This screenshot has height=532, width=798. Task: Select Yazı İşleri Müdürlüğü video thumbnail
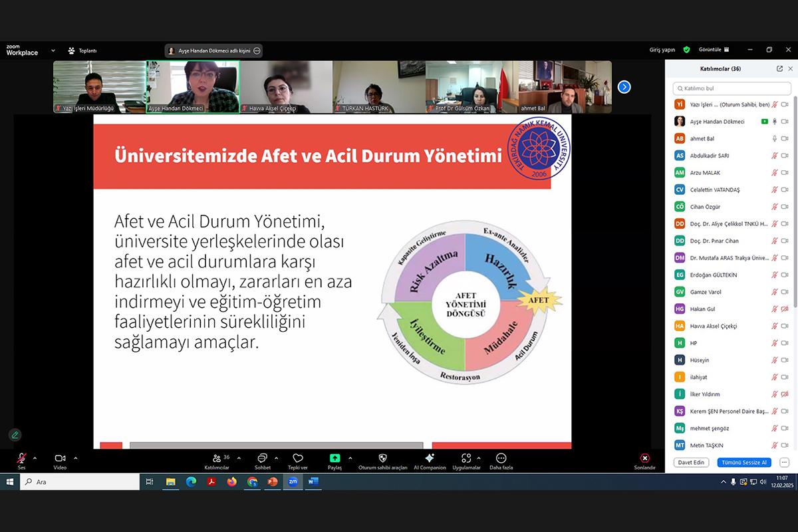(x=99, y=86)
